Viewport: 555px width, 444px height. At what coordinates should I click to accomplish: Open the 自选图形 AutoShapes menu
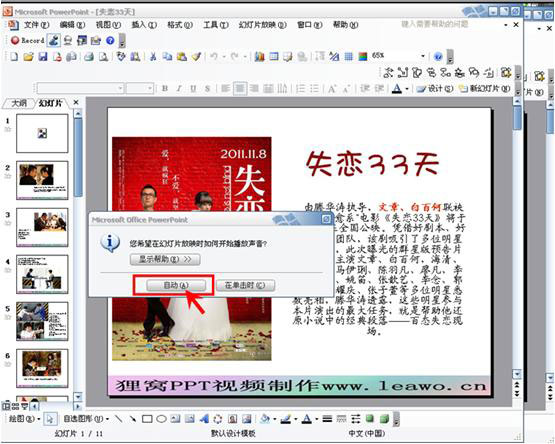tap(86, 419)
